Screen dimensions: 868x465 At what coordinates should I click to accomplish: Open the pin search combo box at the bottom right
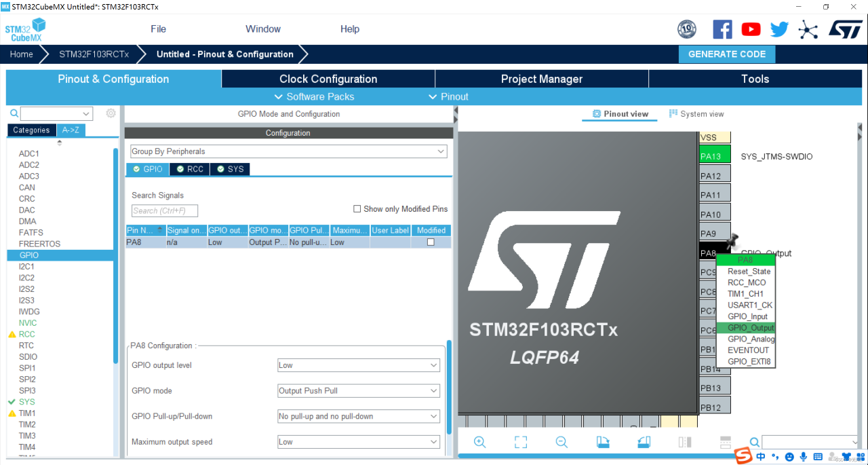[810, 442]
